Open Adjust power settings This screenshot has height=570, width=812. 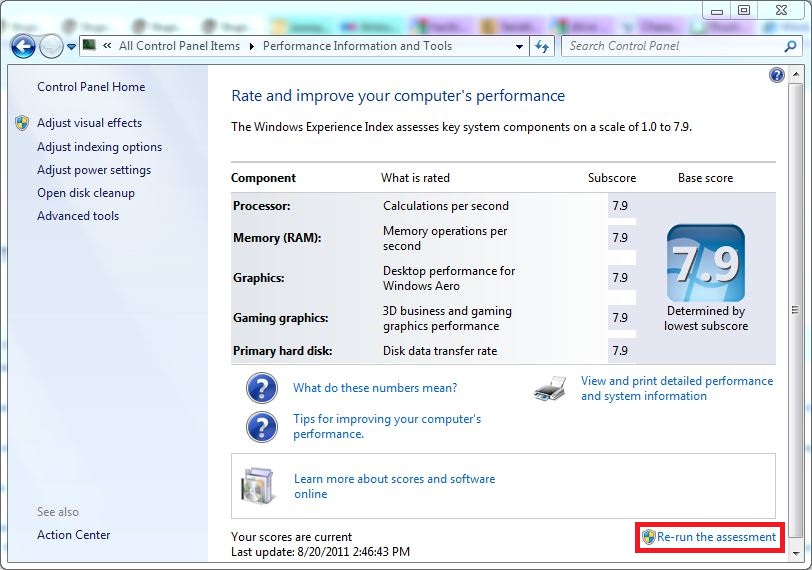(94, 170)
